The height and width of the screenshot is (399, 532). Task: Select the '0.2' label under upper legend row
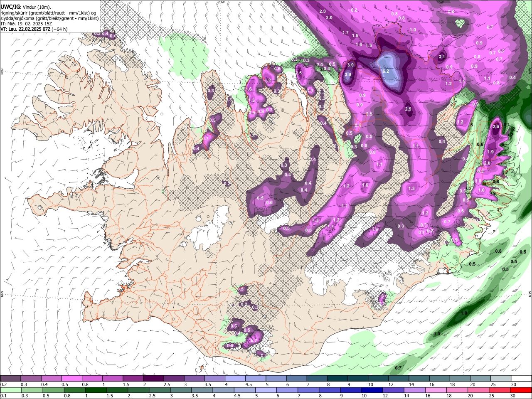point(3,384)
